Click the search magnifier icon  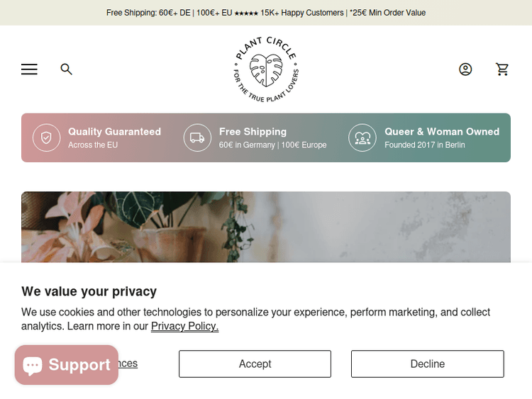[67, 69]
